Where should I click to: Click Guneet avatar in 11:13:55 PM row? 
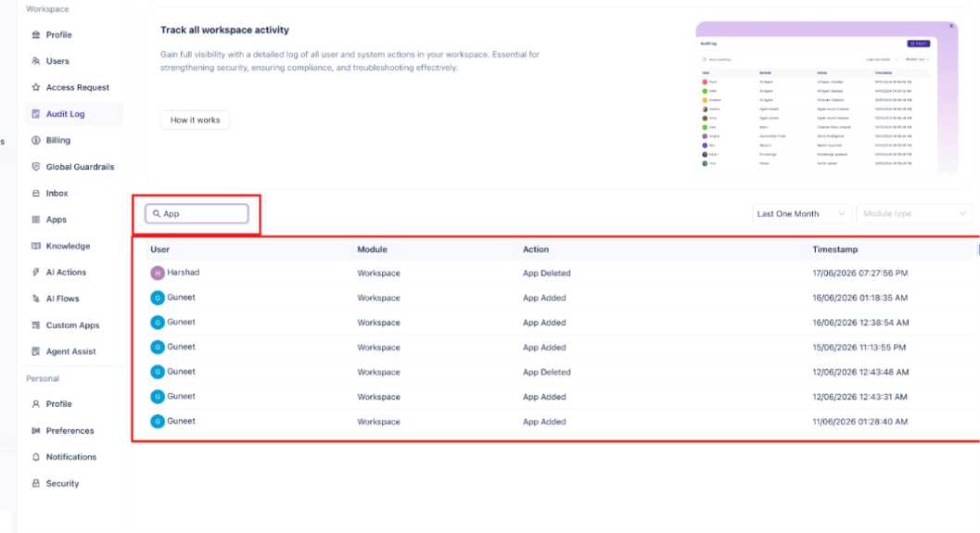158,348
